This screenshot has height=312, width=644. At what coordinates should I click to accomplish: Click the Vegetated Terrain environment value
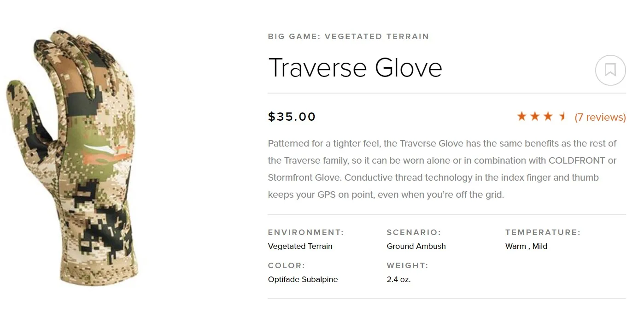coord(300,246)
